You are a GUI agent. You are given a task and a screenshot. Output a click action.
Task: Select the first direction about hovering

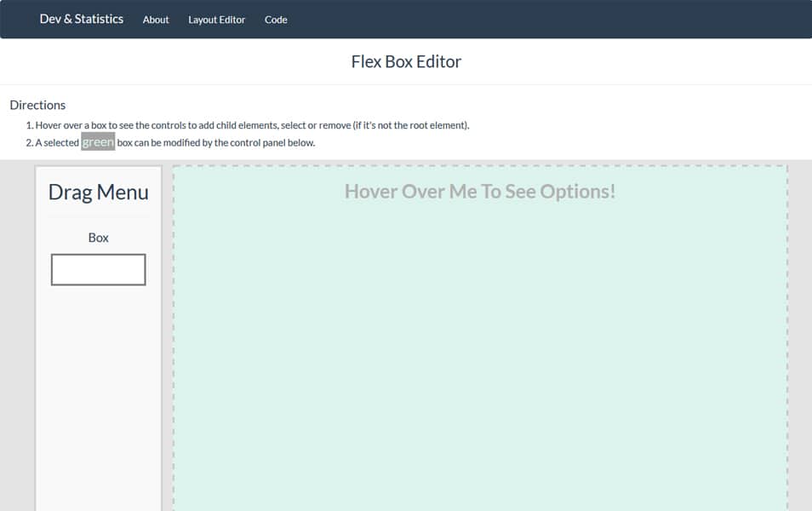click(252, 125)
